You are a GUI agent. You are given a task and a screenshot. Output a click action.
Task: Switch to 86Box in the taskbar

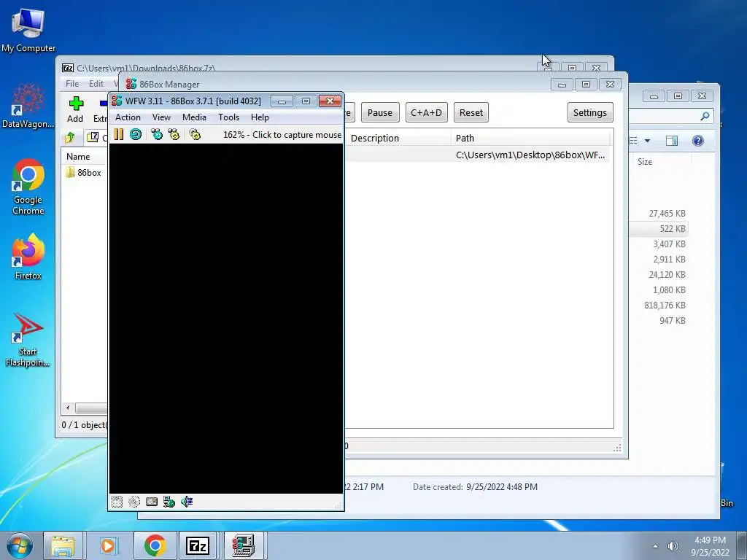243,545
